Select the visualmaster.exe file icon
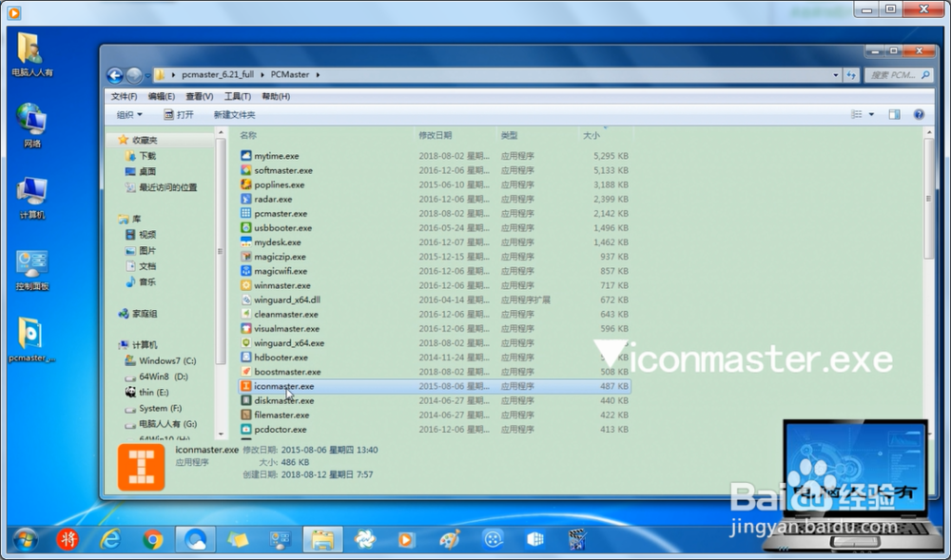The width and height of the screenshot is (951, 560). (x=245, y=328)
